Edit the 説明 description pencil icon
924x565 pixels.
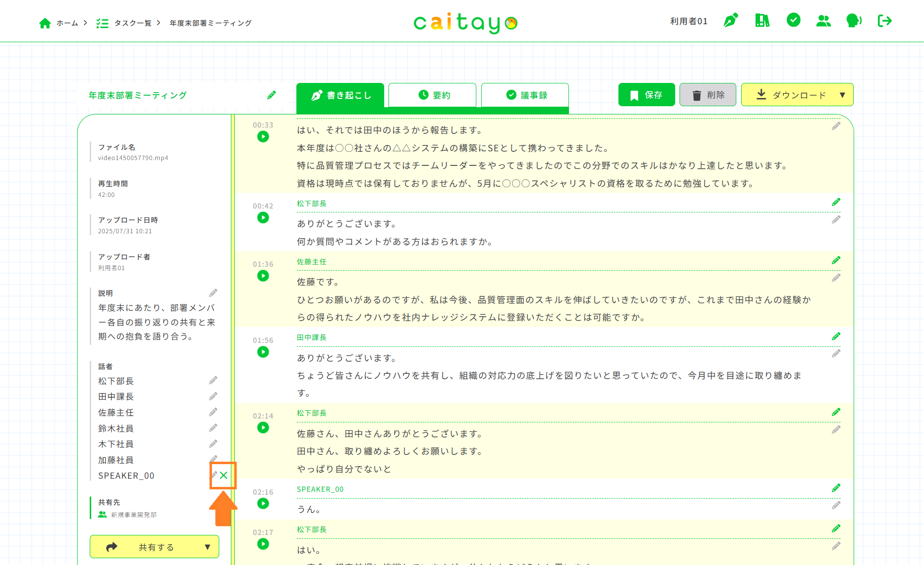213,293
